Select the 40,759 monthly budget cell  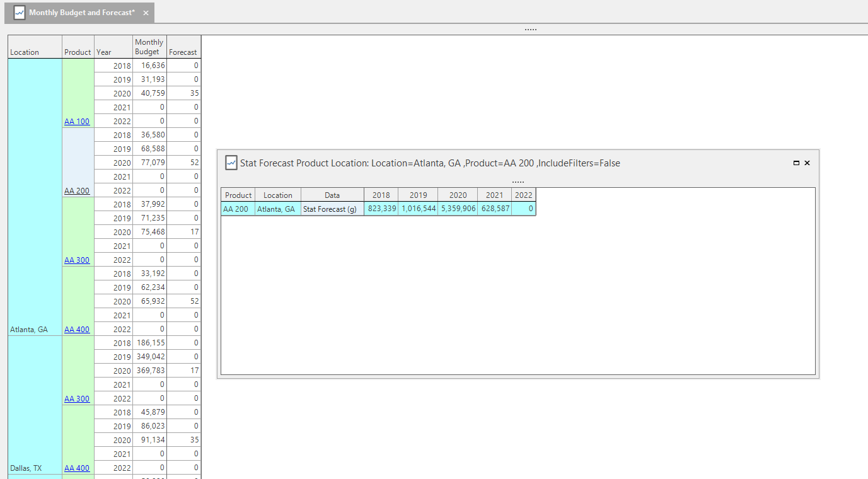(x=149, y=93)
